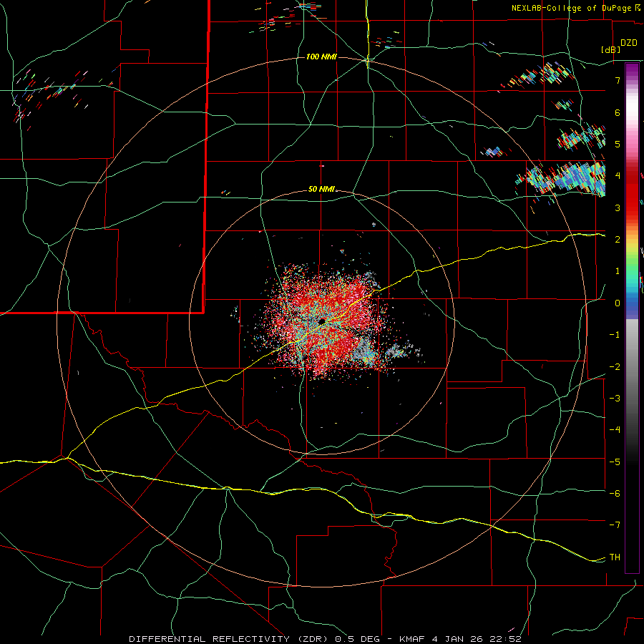The width and height of the screenshot is (644, 644).
Task: Click the 4 JAN 26 date text
Action: (x=459, y=639)
